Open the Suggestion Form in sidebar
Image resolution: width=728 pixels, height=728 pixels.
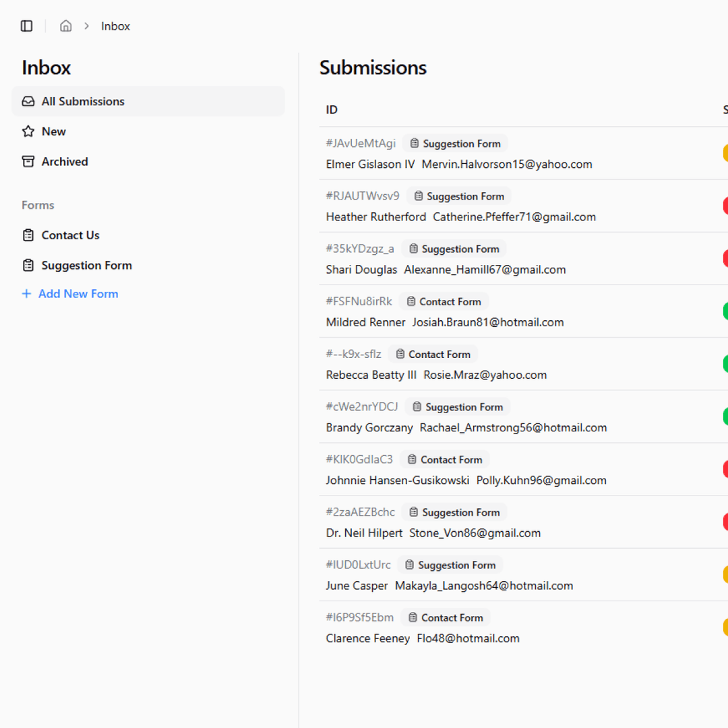(x=86, y=266)
